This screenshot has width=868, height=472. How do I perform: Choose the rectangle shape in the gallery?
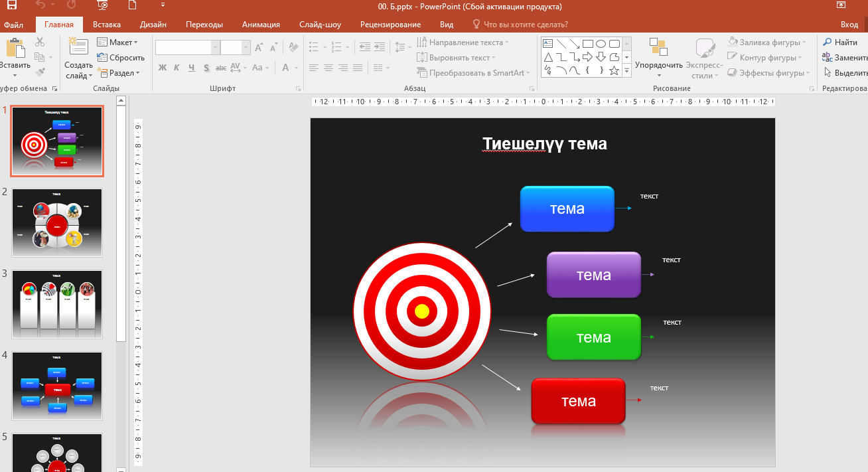(588, 44)
